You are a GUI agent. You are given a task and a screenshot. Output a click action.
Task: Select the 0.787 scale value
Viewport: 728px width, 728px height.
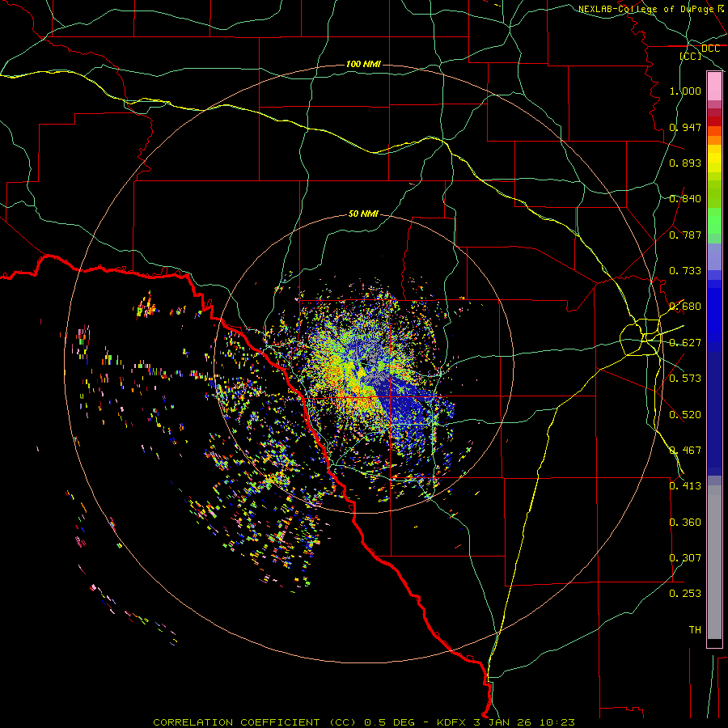(685, 235)
